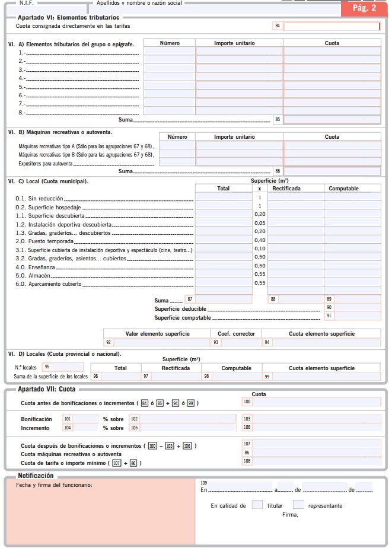Select field 108 cuota de tarifa mínimo
This screenshot has width=392, height=548.
[x=316, y=461]
